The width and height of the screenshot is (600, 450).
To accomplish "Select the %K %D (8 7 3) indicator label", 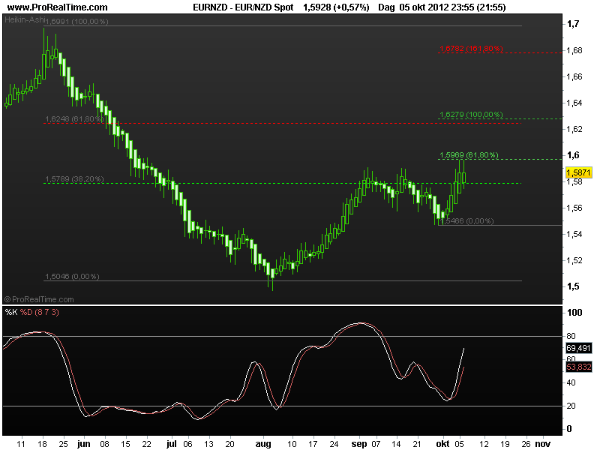I will click(x=32, y=312).
